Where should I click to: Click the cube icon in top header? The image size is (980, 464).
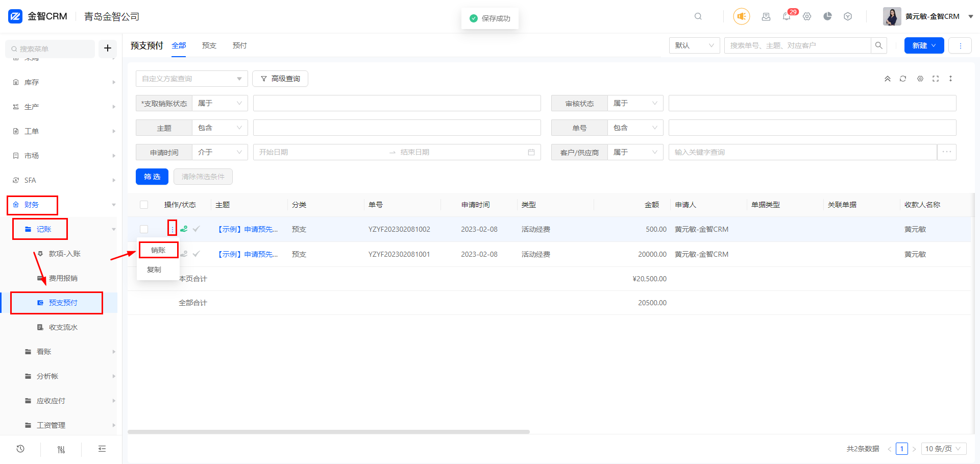click(848, 16)
